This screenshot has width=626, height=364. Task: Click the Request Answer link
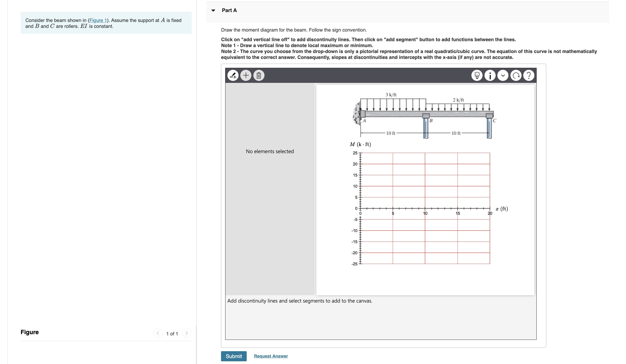click(x=271, y=356)
